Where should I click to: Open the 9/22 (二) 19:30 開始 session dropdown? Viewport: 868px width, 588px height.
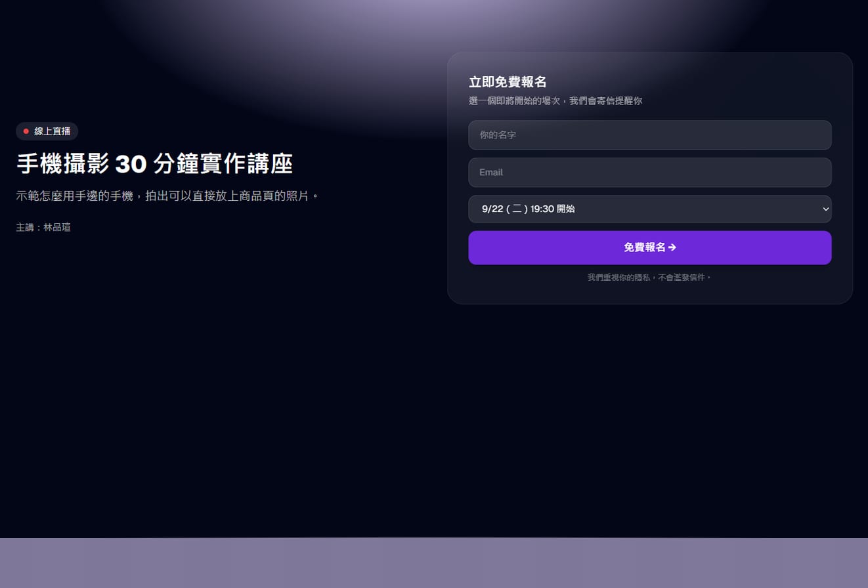tap(649, 209)
